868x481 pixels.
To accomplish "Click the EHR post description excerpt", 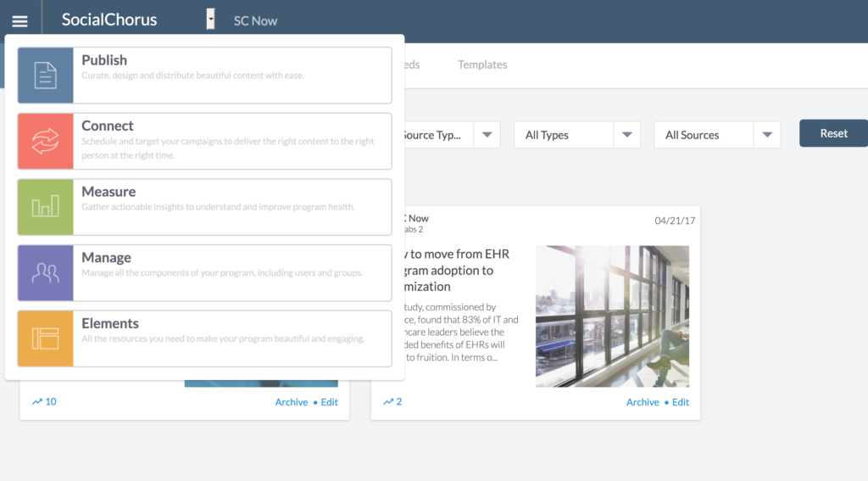I will tap(461, 332).
